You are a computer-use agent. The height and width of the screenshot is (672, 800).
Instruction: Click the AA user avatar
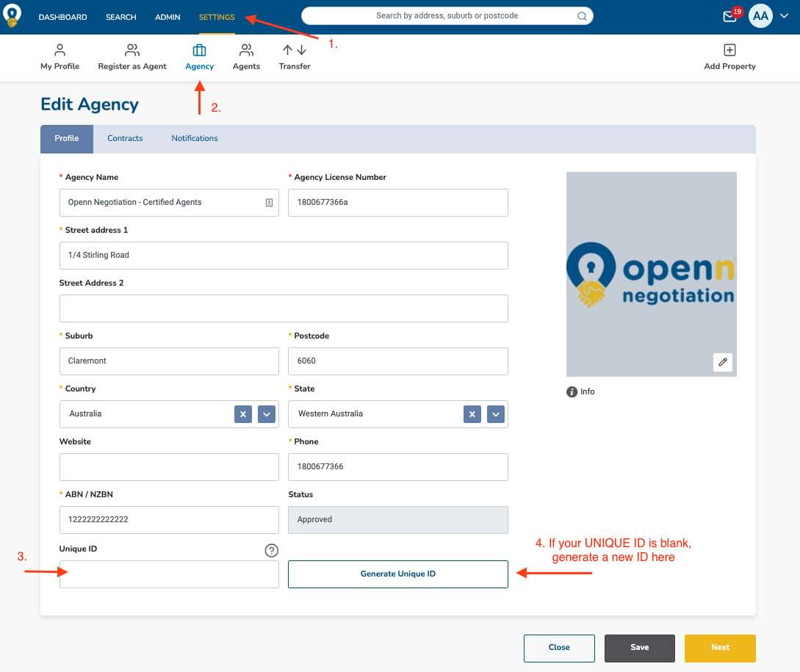[x=760, y=16]
